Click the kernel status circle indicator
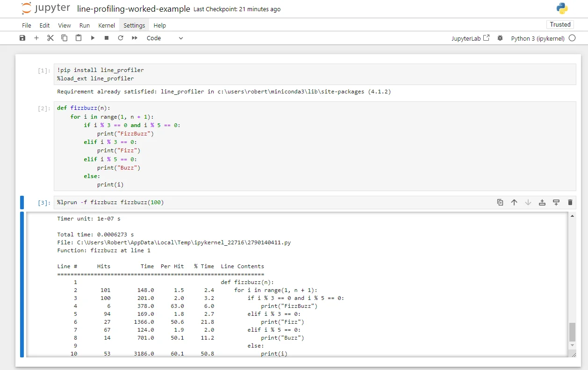Viewport: 588px width, 370px height. click(x=572, y=38)
